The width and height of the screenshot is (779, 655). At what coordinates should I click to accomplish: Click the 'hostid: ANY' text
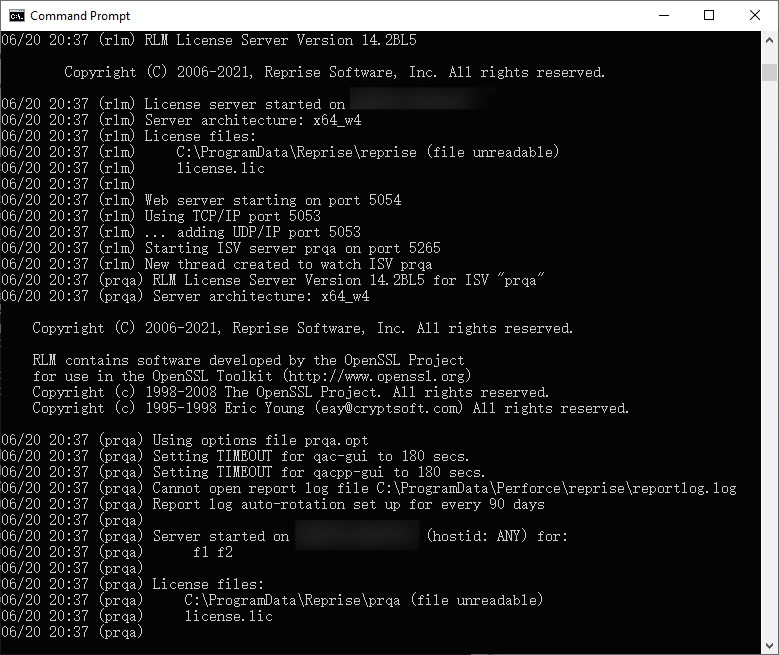tap(476, 536)
